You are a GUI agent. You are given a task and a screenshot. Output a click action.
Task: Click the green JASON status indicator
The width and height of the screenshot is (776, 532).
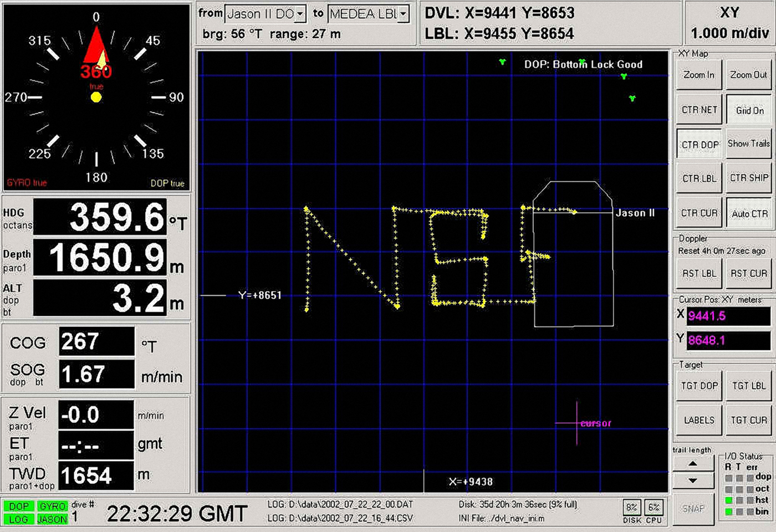coord(53,519)
